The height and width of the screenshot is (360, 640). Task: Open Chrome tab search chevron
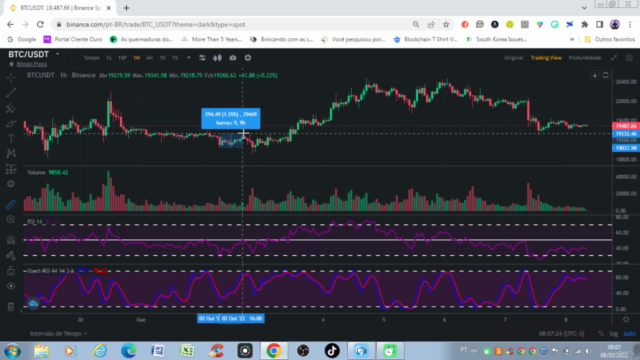click(584, 8)
